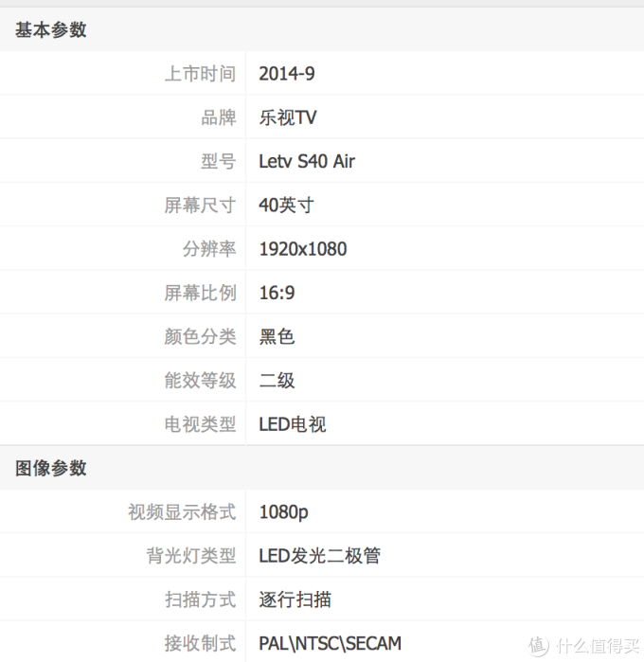
Task: Click the energy rating value 二级
Action: [x=277, y=381]
